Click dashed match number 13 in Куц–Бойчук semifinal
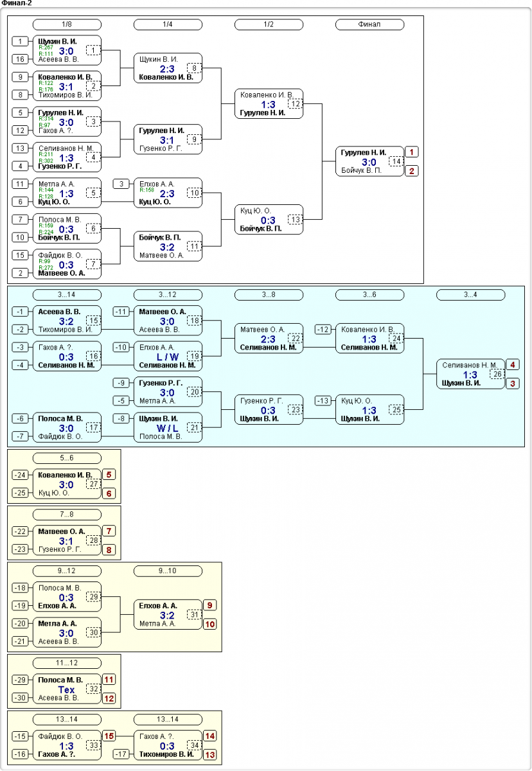The width and height of the screenshot is (532, 771). (296, 219)
